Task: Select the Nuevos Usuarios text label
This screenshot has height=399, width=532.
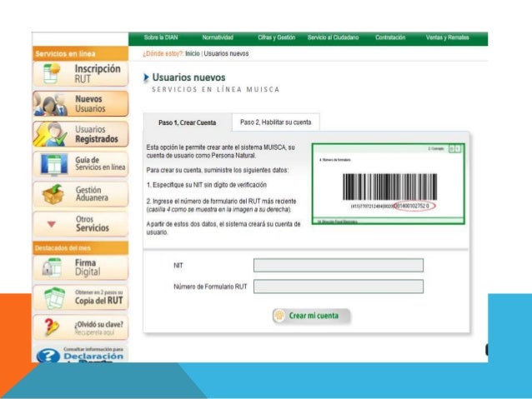Action: tap(90, 104)
